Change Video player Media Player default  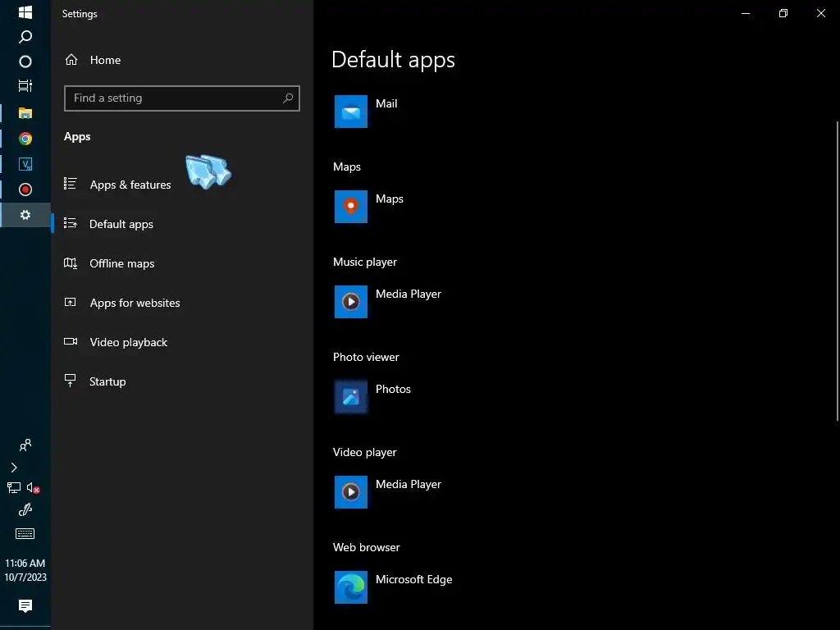(x=409, y=484)
